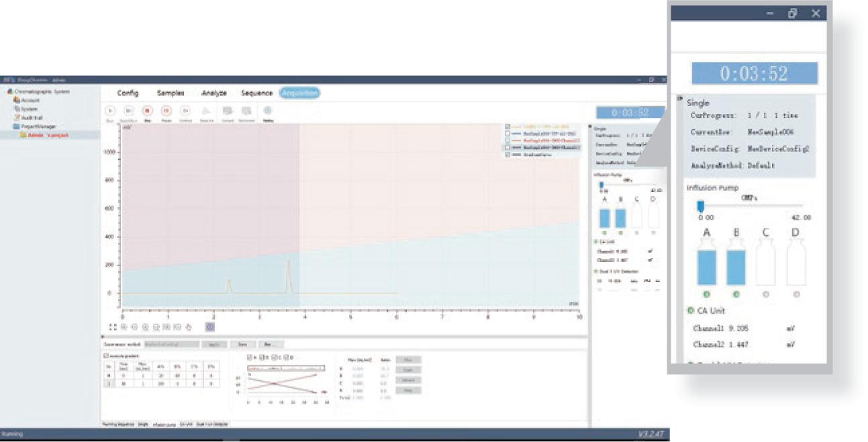This screenshot has height=442, width=868.
Task: Click the Run play icon
Action: tap(109, 111)
